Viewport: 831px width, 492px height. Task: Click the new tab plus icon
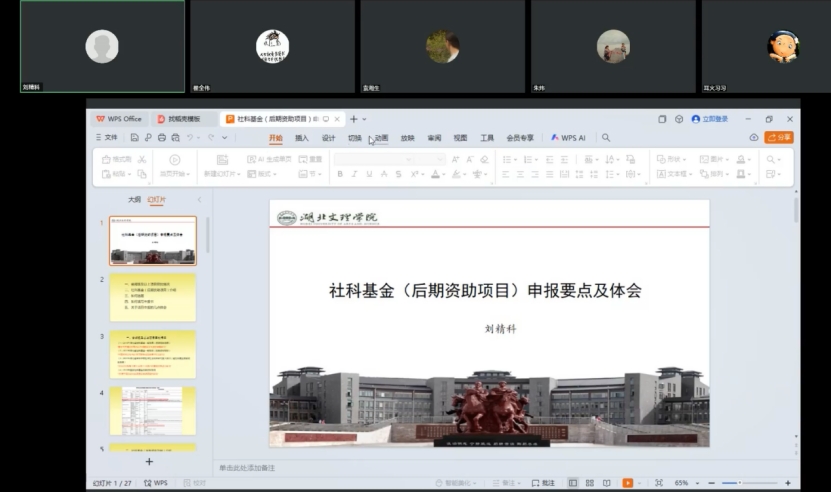pyautogui.click(x=352, y=119)
